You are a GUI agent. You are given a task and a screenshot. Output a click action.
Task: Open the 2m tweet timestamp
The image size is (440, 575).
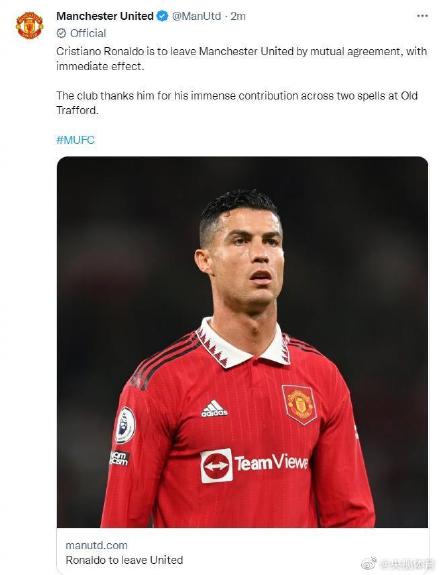click(x=238, y=16)
